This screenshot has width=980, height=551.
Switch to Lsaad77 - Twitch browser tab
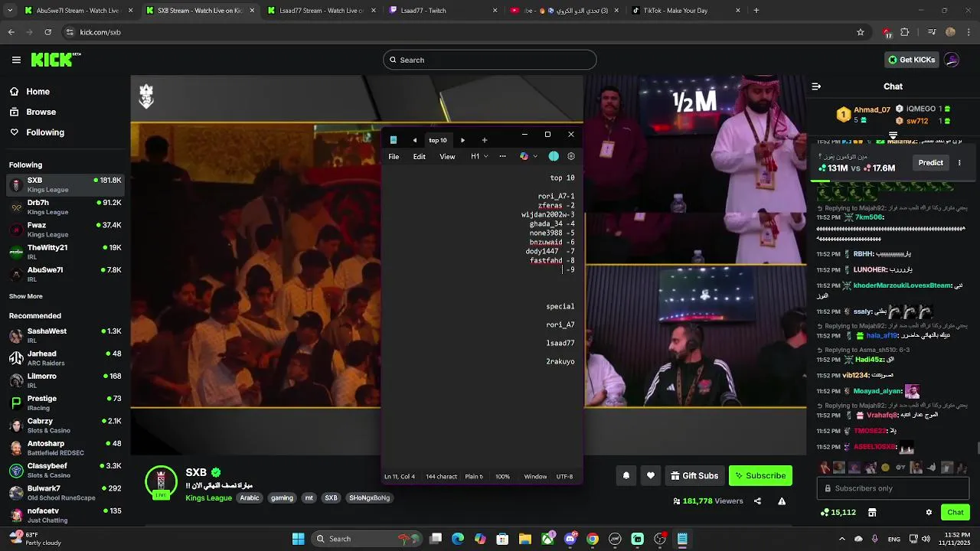point(444,11)
